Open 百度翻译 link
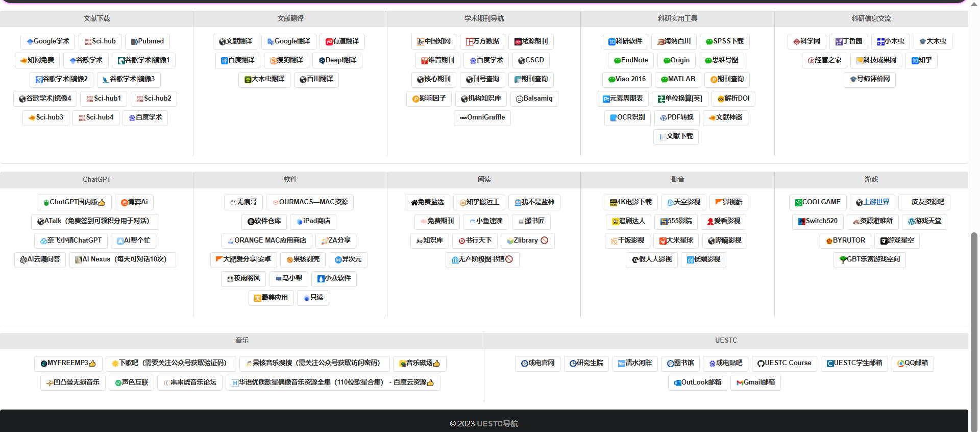980x432 pixels. pos(238,60)
